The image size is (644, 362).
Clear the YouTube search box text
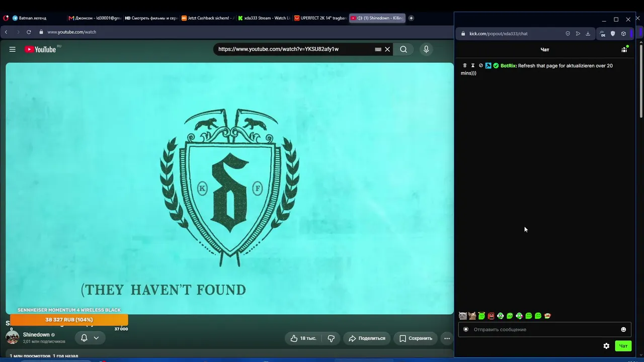[387, 49]
